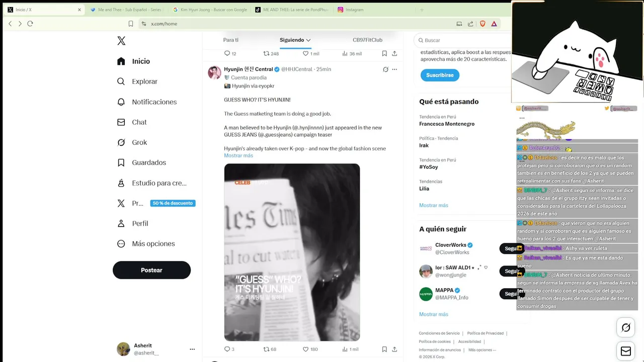This screenshot has height=362, width=644.
Task: Like Hyunjin post with 180 likes
Action: [310, 349]
